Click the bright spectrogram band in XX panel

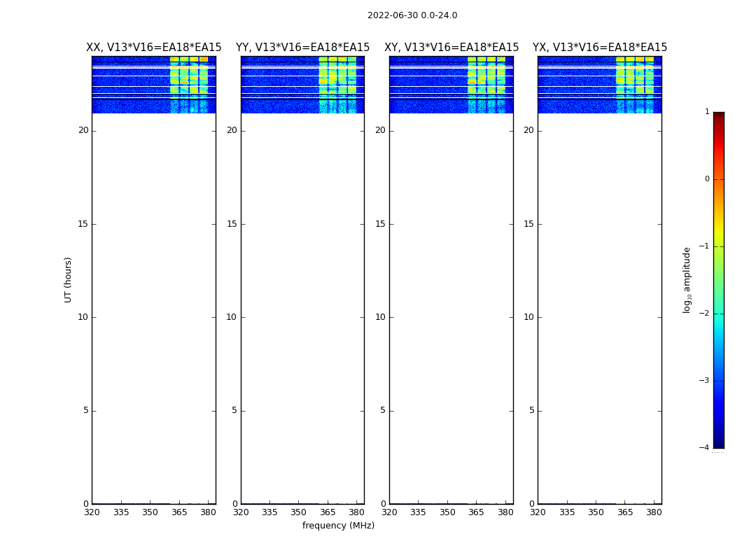coord(189,85)
